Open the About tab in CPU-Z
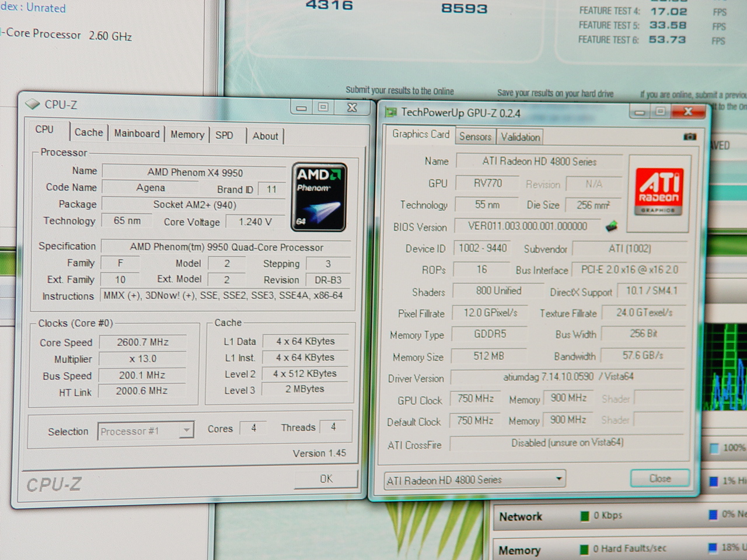 coord(265,136)
